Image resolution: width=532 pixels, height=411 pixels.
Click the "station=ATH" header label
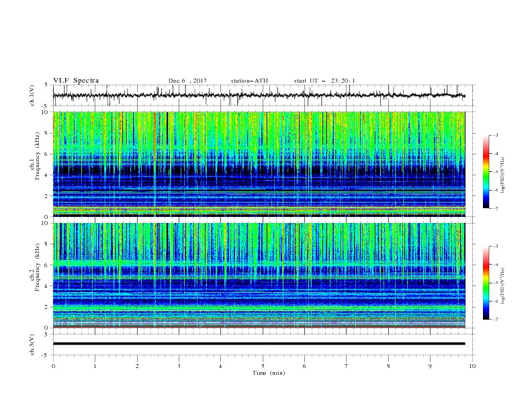coord(249,81)
